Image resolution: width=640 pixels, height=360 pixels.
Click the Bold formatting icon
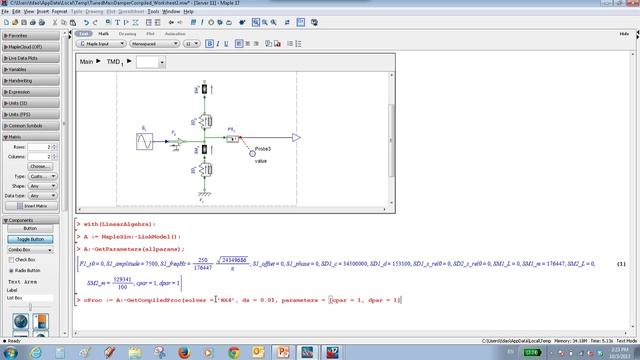pyautogui.click(x=209, y=44)
